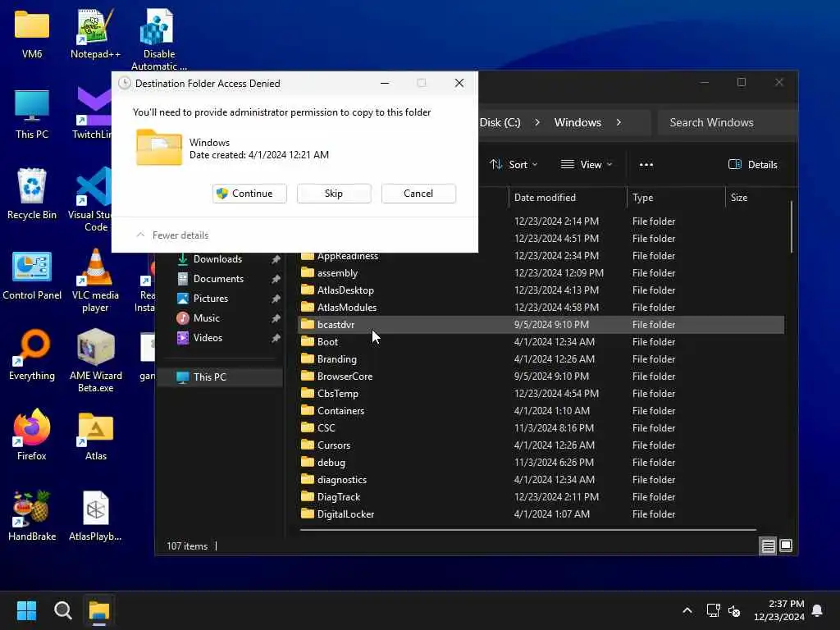840x630 pixels.
Task: Open muted volume tray icon
Action: 734,610
